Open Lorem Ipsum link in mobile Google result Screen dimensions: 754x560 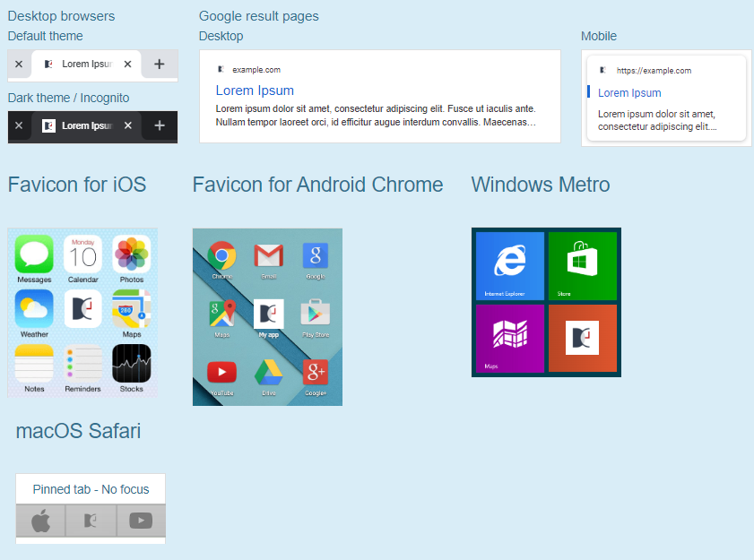point(629,93)
